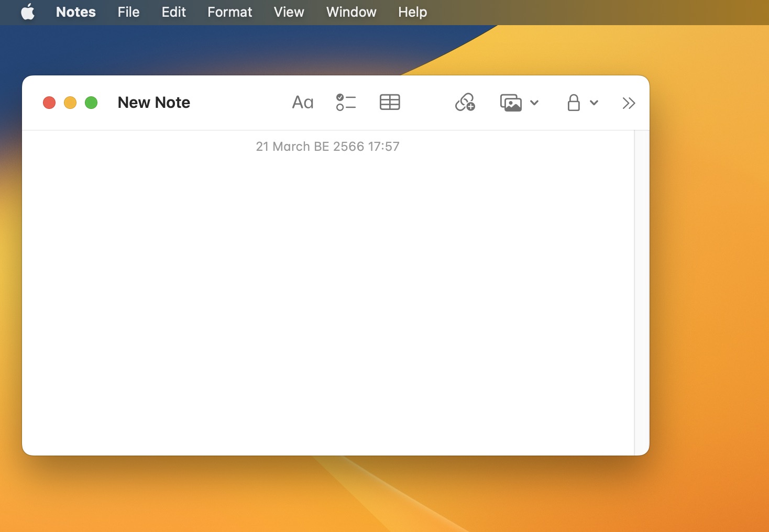Open the Help menu
This screenshot has height=532, width=769.
412,12
